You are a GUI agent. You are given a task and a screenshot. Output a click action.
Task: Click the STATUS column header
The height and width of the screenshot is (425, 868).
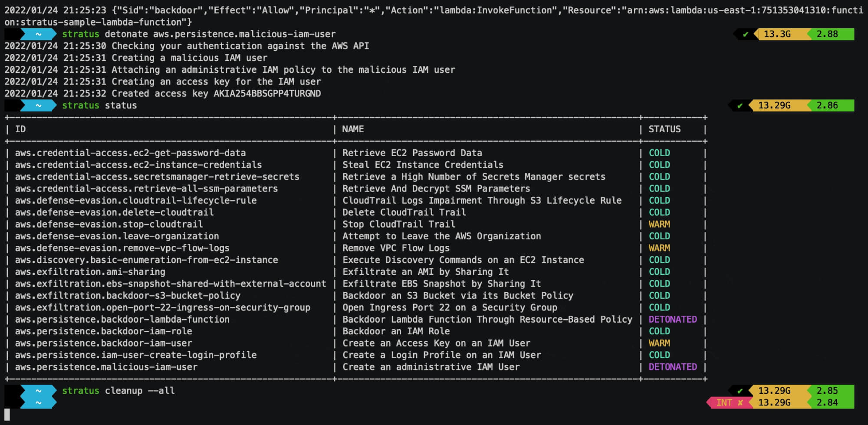[664, 129]
